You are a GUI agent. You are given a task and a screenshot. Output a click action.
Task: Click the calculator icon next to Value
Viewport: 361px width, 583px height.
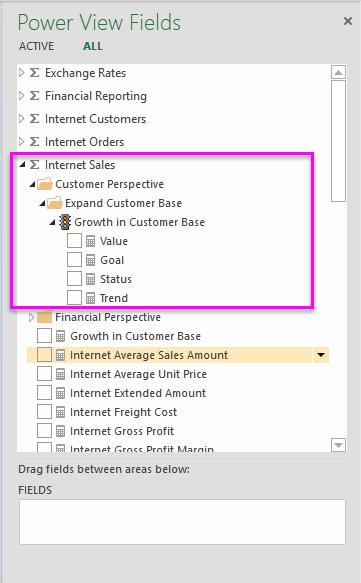click(x=90, y=241)
